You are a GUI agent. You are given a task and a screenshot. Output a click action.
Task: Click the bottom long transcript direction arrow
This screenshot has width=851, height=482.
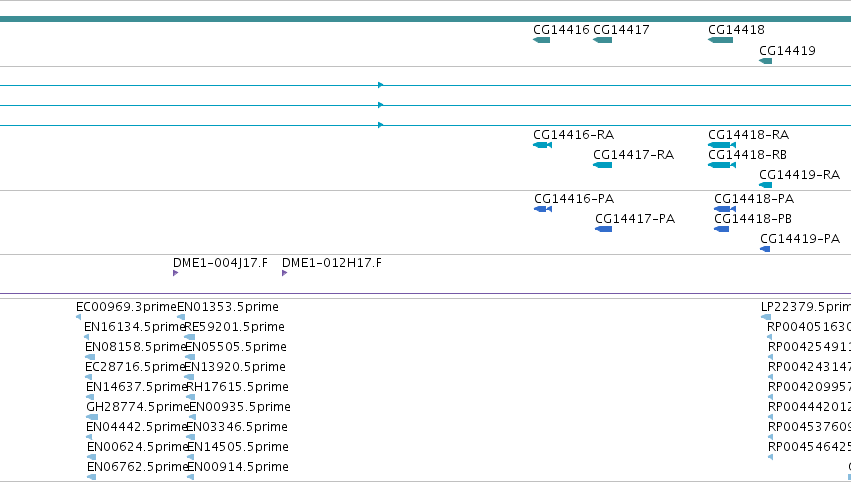[380, 125]
